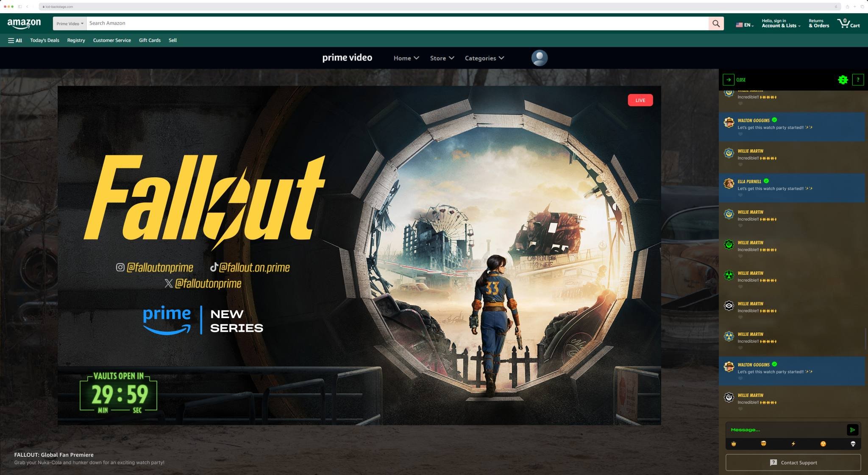
Task: Expand Account & Lists menu
Action: (781, 23)
